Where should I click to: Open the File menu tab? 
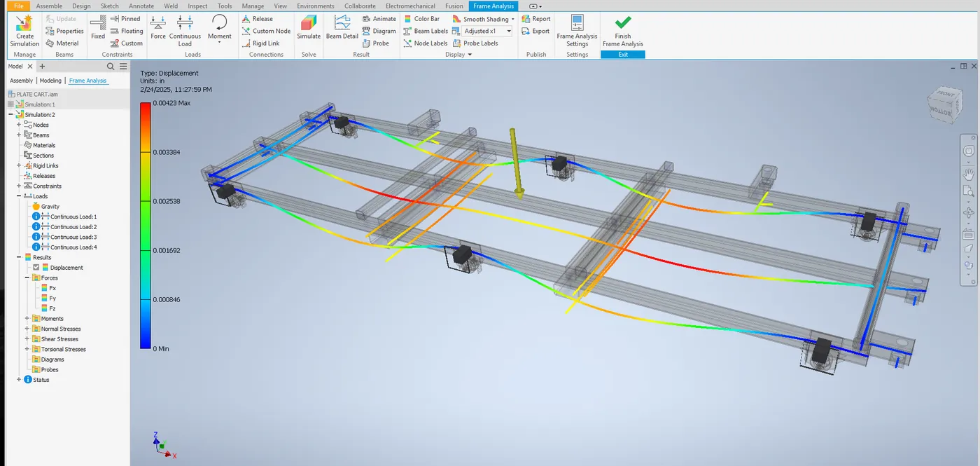[18, 6]
